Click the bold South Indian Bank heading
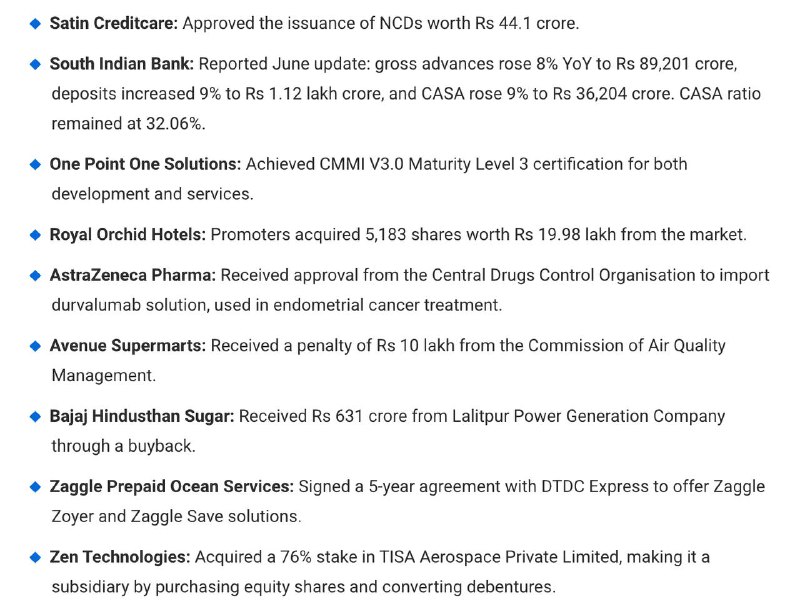The image size is (800, 616). pyautogui.click(x=121, y=64)
